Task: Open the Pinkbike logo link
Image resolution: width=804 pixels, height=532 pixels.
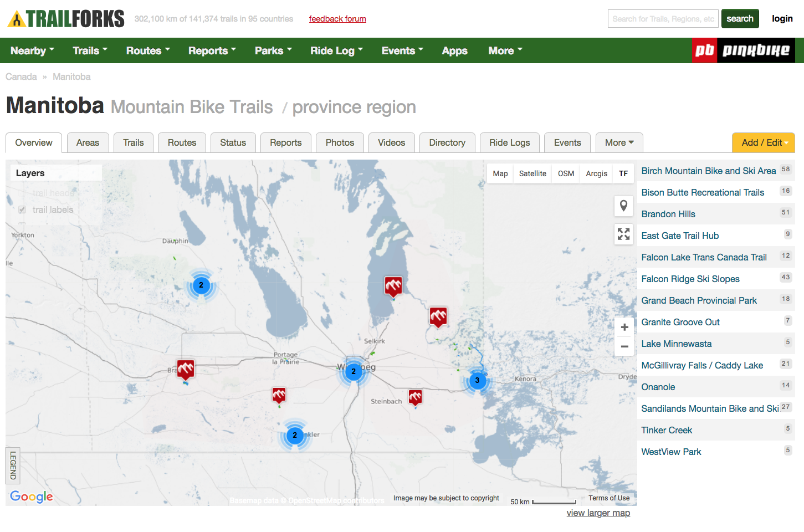Action: click(x=744, y=50)
